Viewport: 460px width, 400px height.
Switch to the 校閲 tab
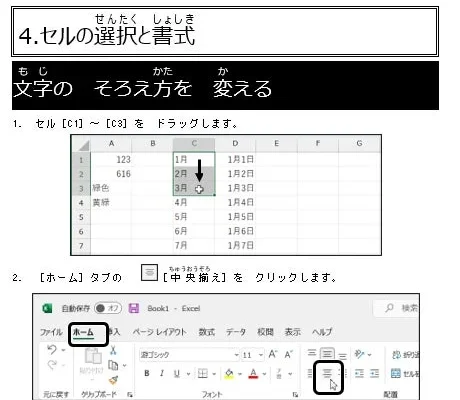pos(265,332)
